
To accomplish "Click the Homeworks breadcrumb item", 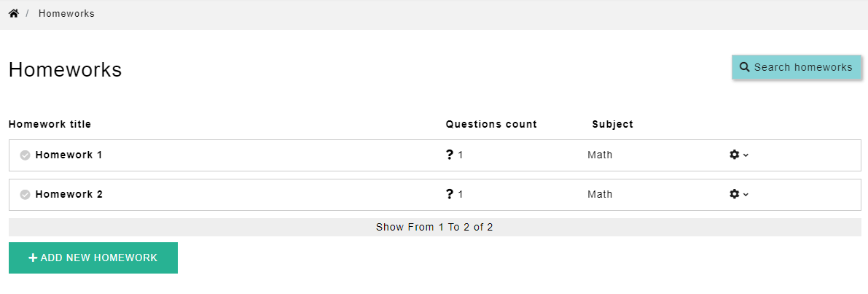I will click(66, 14).
